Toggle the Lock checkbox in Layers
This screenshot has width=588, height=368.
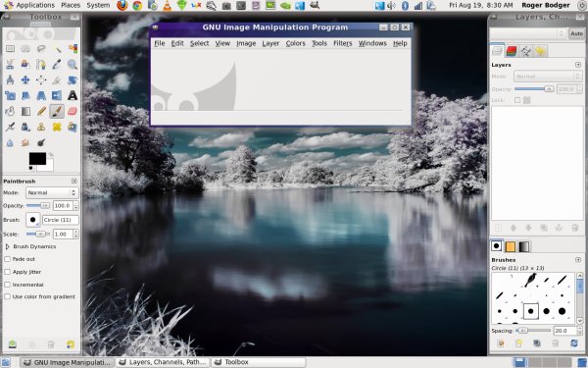pos(517,100)
